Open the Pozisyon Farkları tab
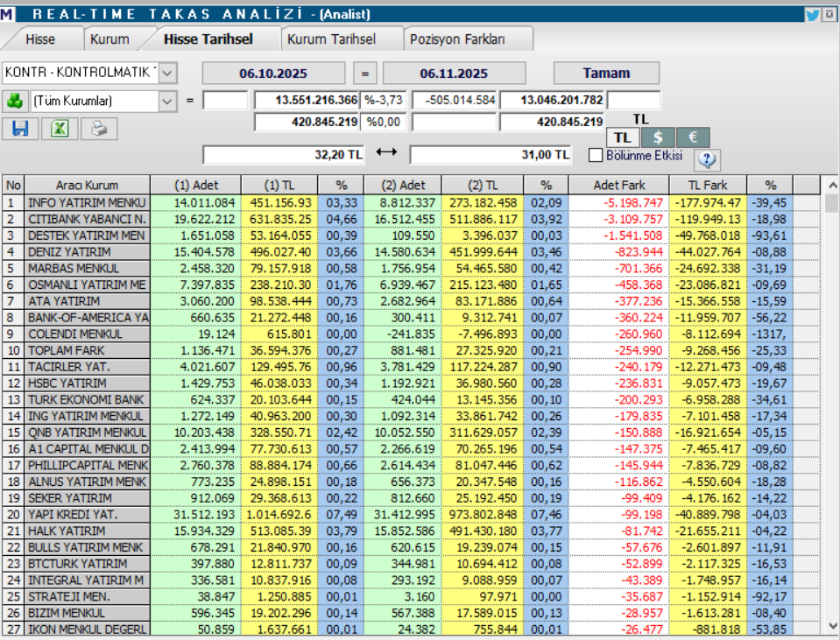 [457, 39]
